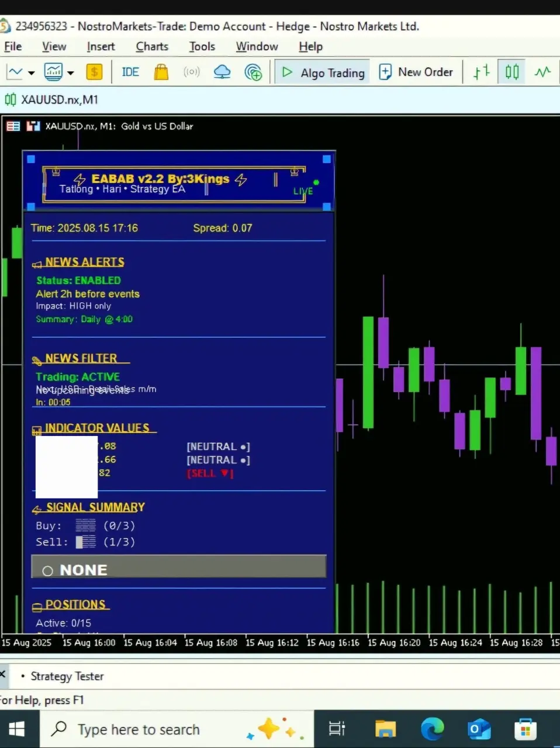This screenshot has height=748, width=560.
Task: Open the Tools menu
Action: [x=202, y=46]
